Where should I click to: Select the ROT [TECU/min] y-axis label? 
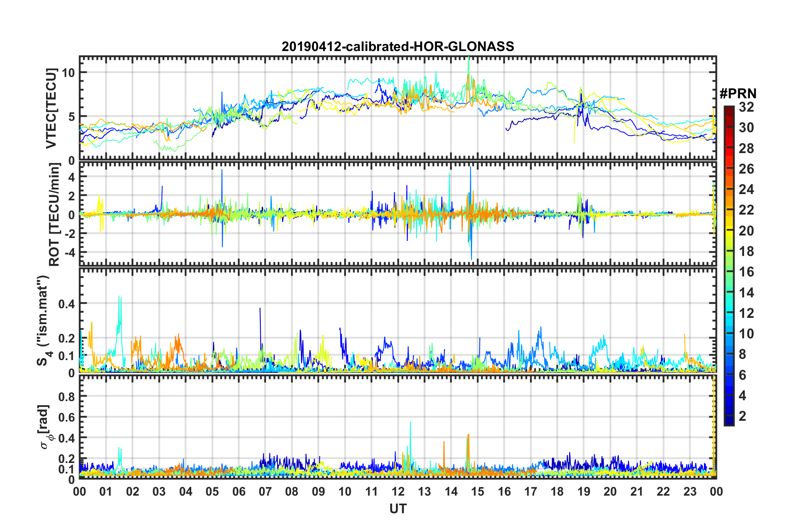tap(54, 215)
